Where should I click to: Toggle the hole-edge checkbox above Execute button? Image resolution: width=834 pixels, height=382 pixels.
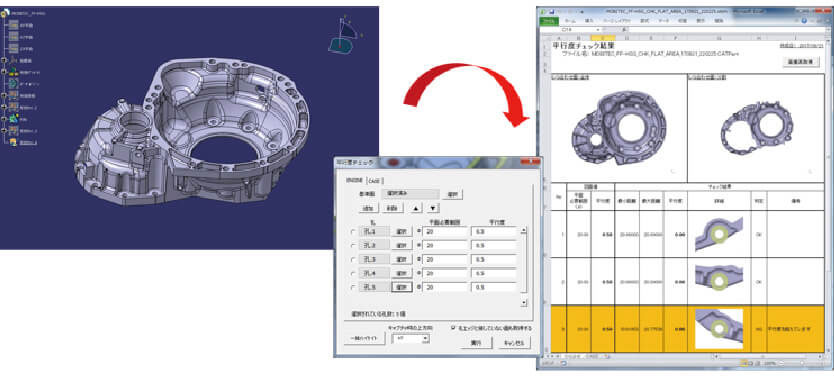coord(453,328)
